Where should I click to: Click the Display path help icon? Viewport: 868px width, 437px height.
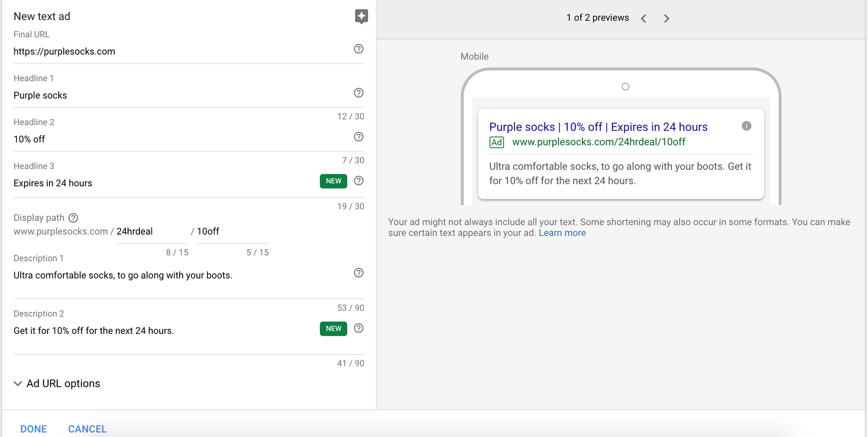[x=73, y=218]
